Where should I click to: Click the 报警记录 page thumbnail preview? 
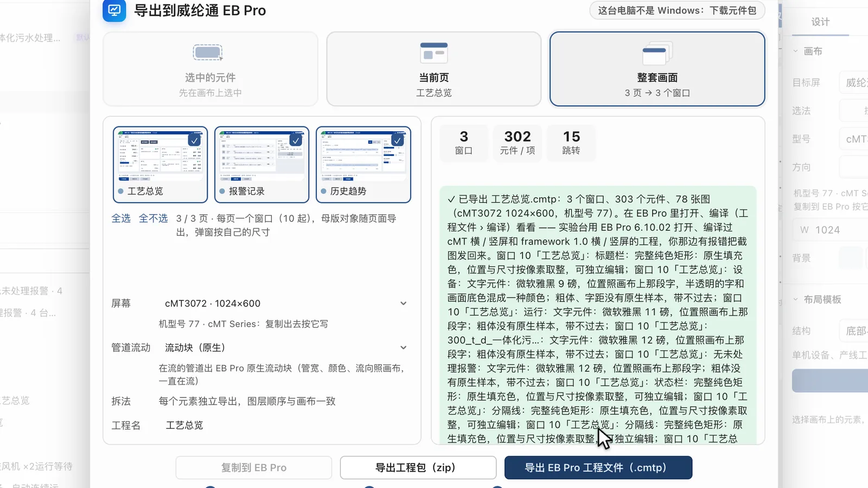[x=261, y=156]
